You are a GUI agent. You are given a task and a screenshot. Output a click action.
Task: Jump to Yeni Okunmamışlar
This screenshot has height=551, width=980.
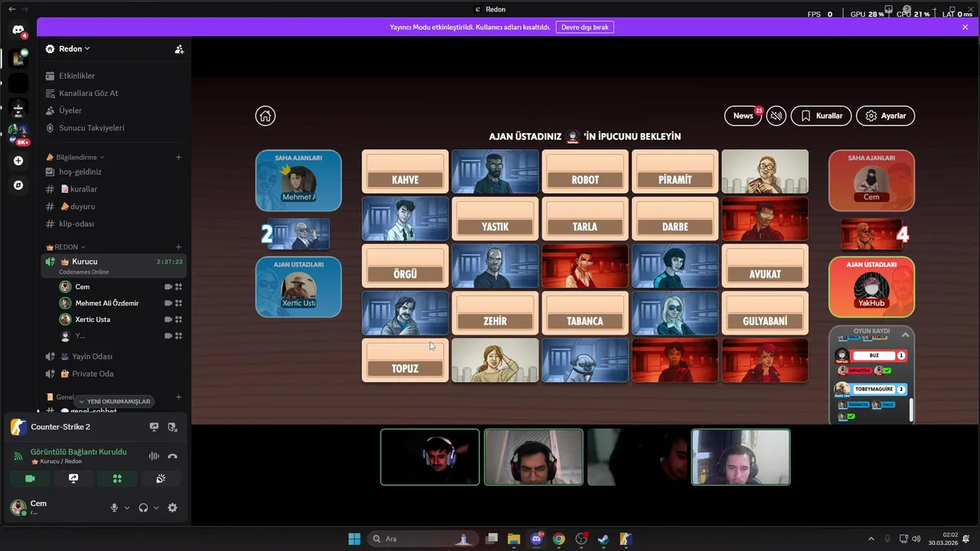point(114,401)
